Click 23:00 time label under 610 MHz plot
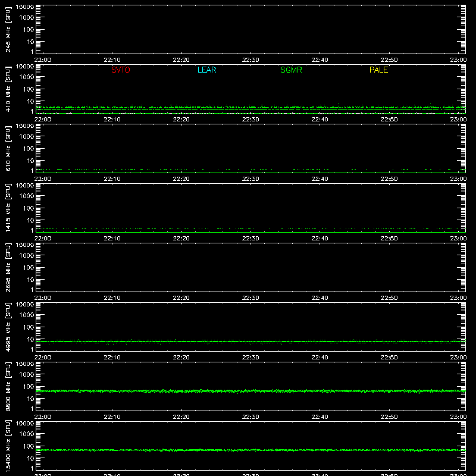The height and width of the screenshot is (476, 476). 458,179
